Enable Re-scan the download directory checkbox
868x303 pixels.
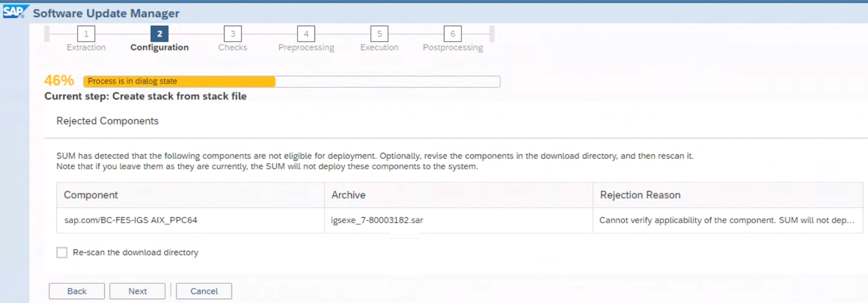point(62,252)
